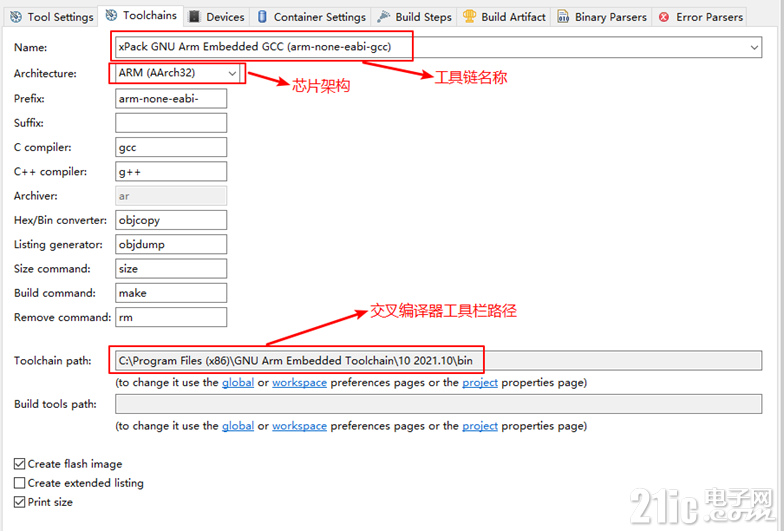Screen dimensions: 784x531
Task: Open global link under Toolchain path
Action: (x=238, y=382)
